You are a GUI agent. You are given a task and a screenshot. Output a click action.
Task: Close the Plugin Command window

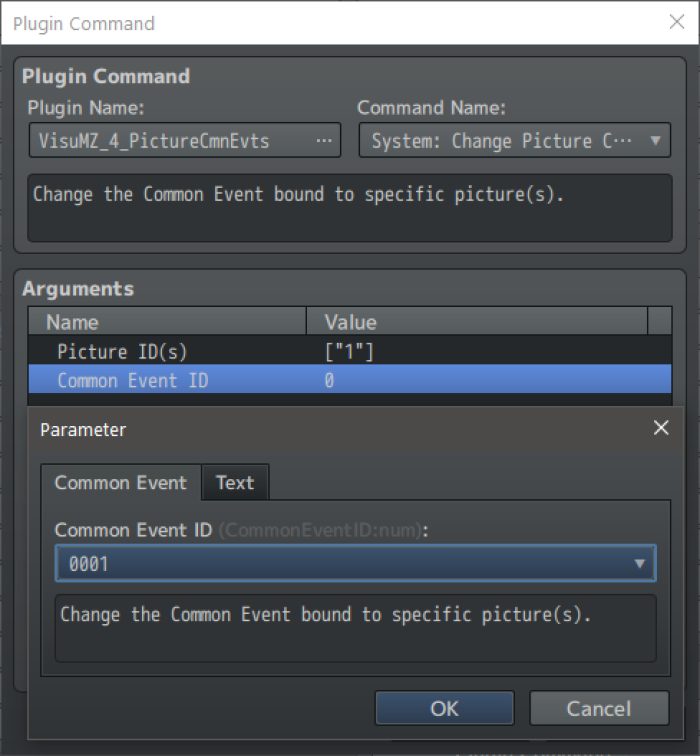(x=677, y=22)
